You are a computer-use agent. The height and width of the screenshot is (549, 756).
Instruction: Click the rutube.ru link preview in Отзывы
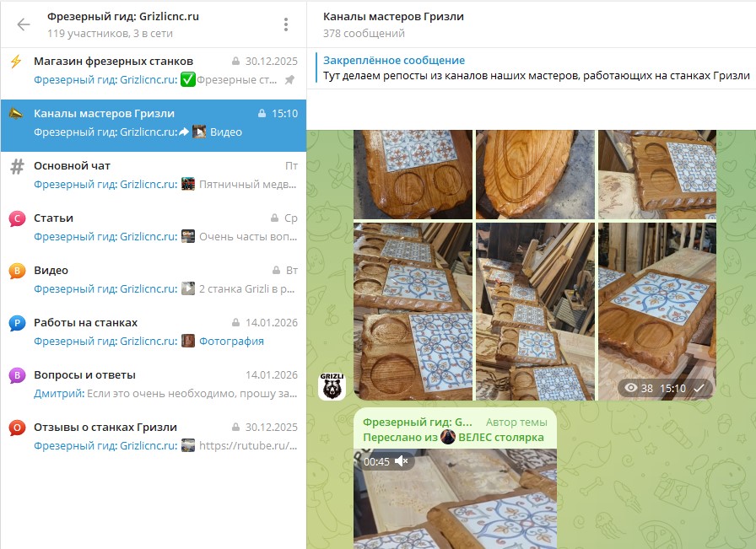248,446
